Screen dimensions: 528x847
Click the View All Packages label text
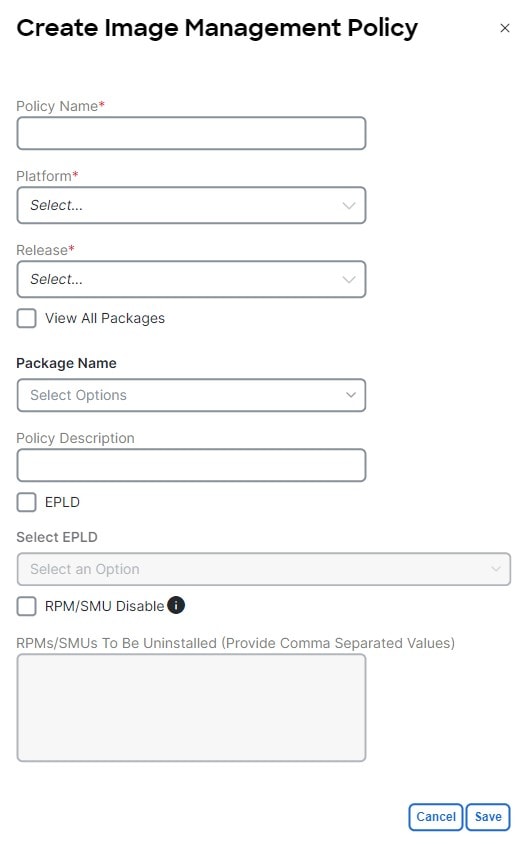105,318
